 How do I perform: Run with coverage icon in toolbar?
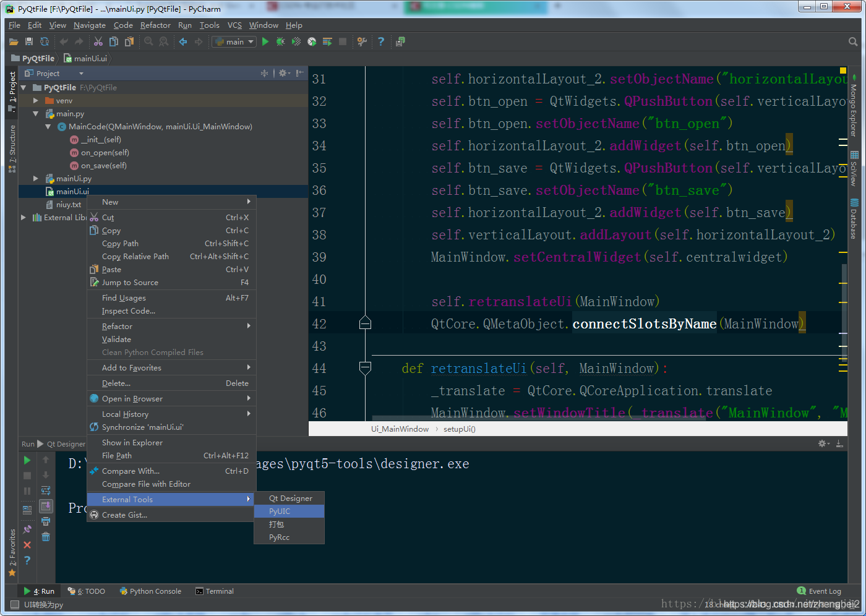[x=296, y=41]
